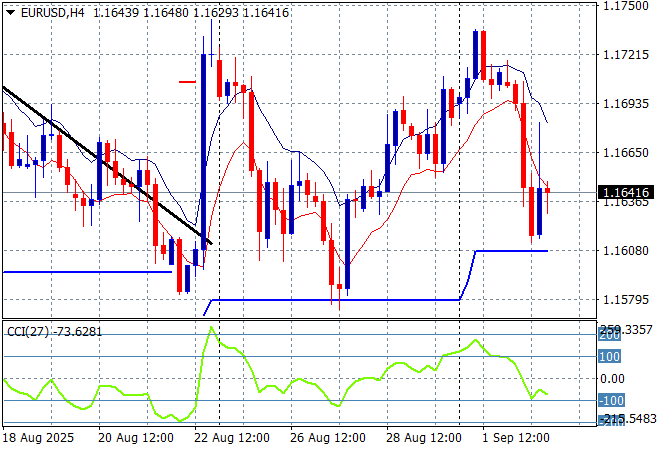Select the 1.16080 price scale label

pyautogui.click(x=625, y=250)
